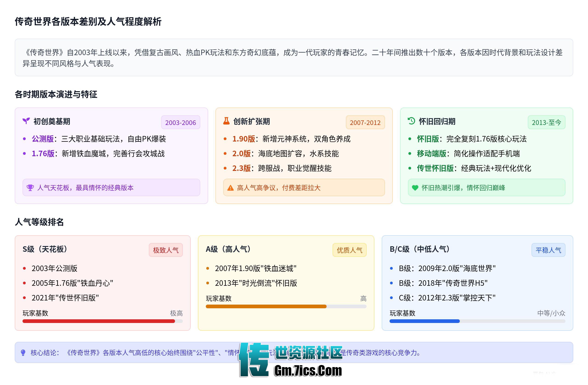Image resolution: width=588 pixels, height=385 pixels.
Task: Click the warning triangle icon in orange banner
Action: tap(230, 188)
